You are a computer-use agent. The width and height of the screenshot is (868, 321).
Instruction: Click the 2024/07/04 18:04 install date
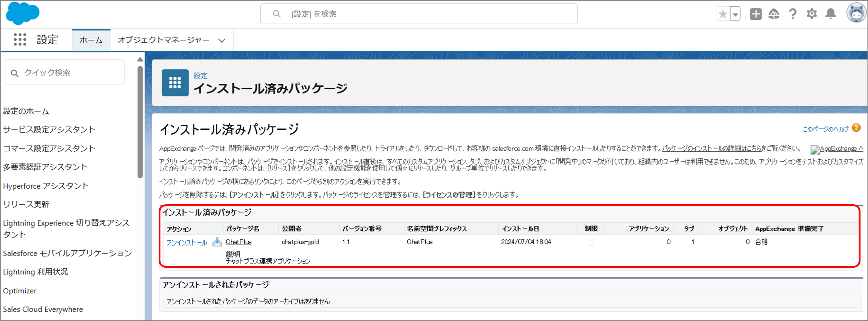tap(526, 242)
